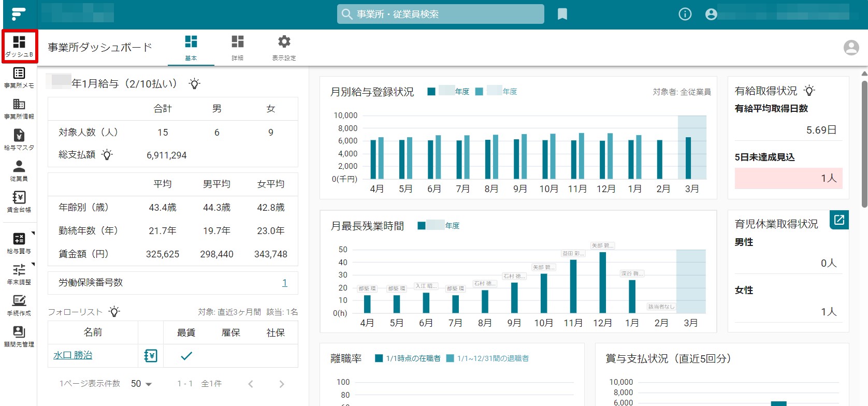This screenshot has height=406, width=868.
Task: Toggle the 1/1~12/31間の退職者 legend series
Action: pos(487,358)
